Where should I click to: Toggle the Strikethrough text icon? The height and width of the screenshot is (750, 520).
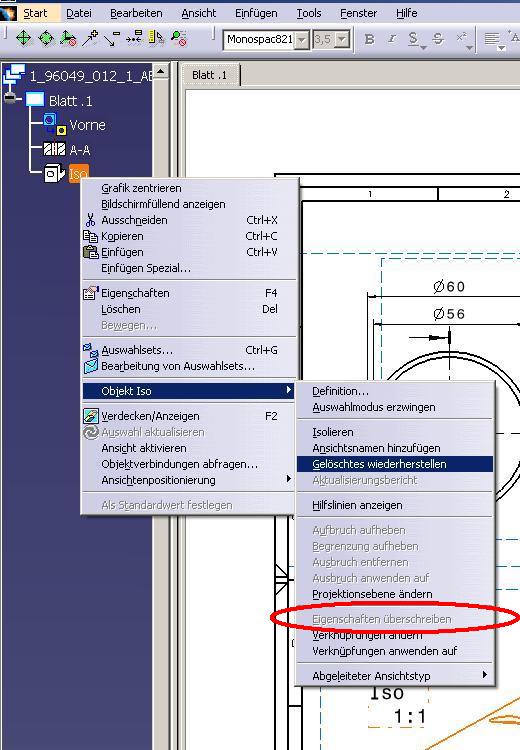click(x=438, y=39)
